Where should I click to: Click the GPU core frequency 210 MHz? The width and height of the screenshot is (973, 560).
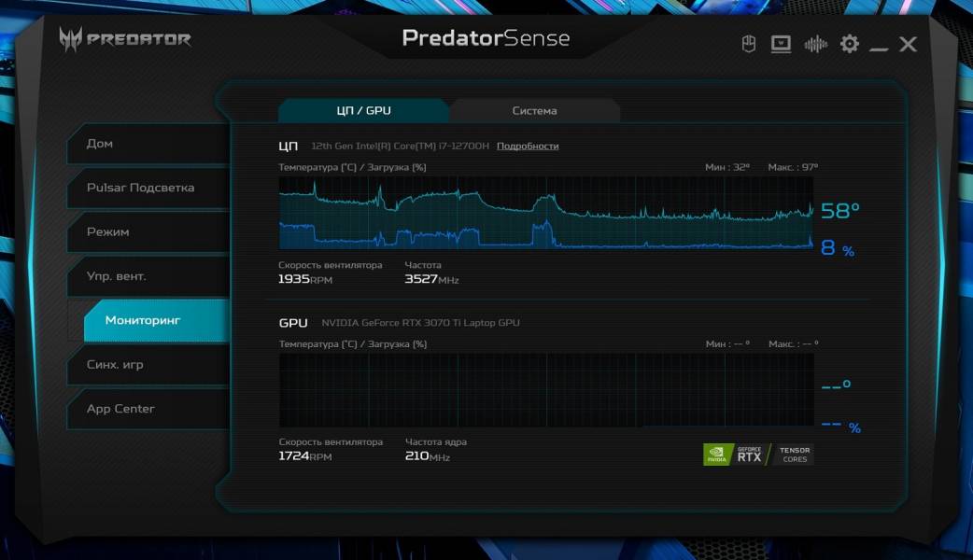pyautogui.click(x=428, y=455)
